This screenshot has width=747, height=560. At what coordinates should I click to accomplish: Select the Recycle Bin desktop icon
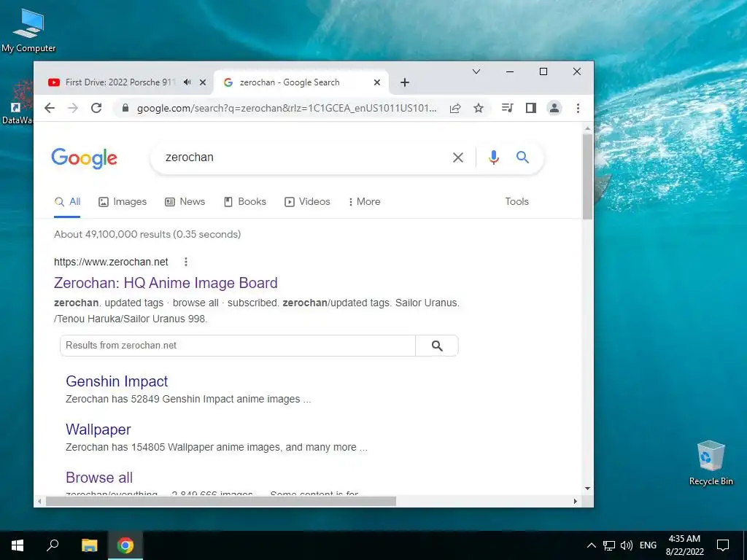tap(711, 463)
